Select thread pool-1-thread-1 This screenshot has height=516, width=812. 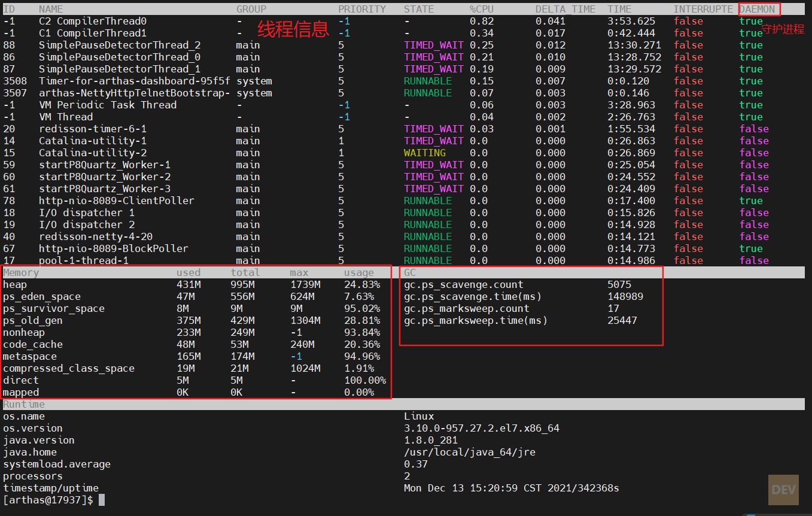[x=84, y=260]
